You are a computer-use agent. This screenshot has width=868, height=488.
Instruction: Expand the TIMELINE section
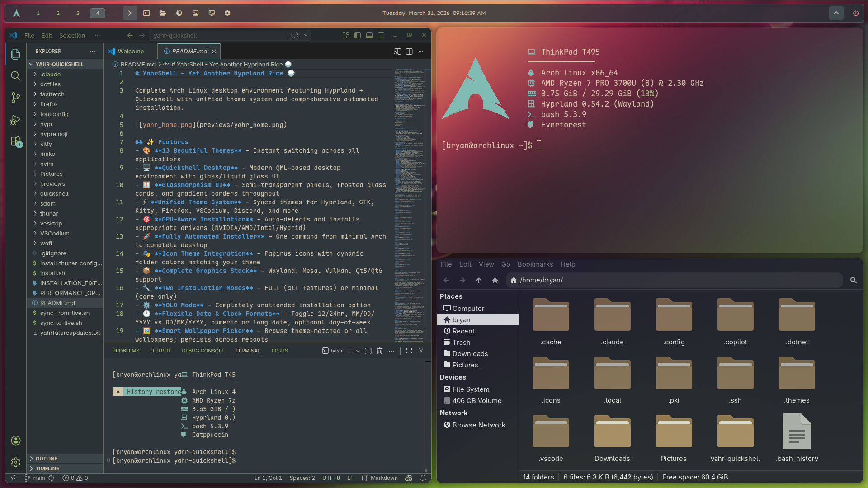[x=65, y=469]
